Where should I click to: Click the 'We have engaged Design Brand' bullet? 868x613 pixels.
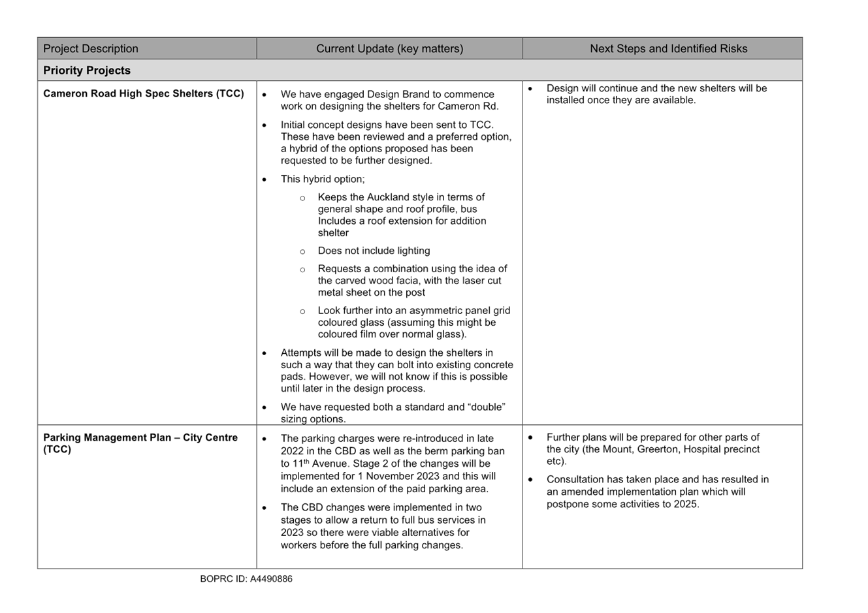(x=389, y=101)
